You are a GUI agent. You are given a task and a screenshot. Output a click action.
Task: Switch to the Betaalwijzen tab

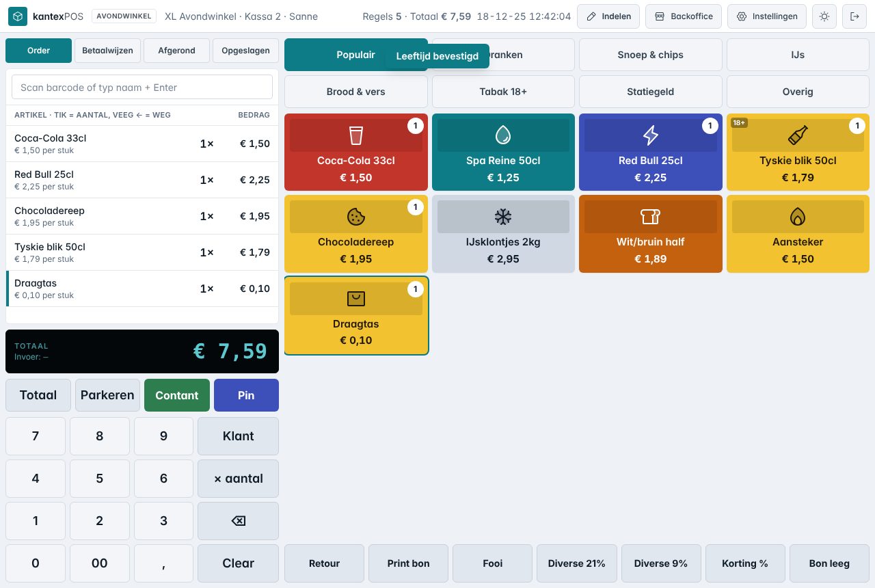pyautogui.click(x=107, y=51)
